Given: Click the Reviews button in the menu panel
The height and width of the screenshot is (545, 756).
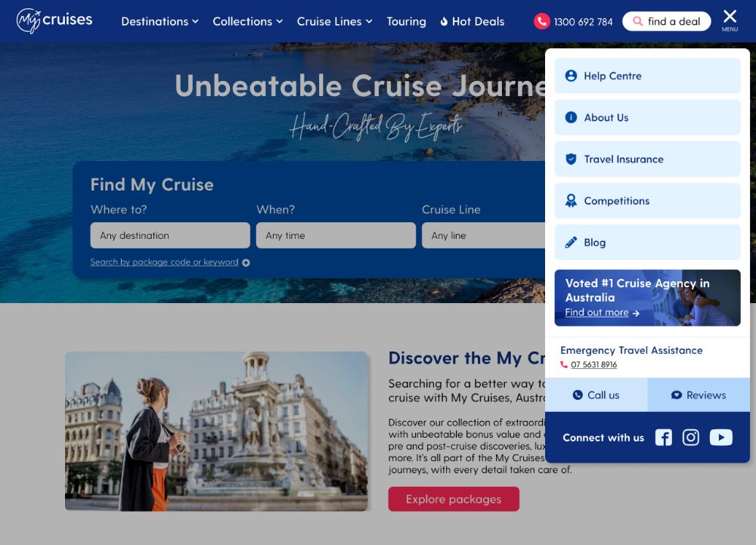Looking at the screenshot, I should (x=699, y=395).
